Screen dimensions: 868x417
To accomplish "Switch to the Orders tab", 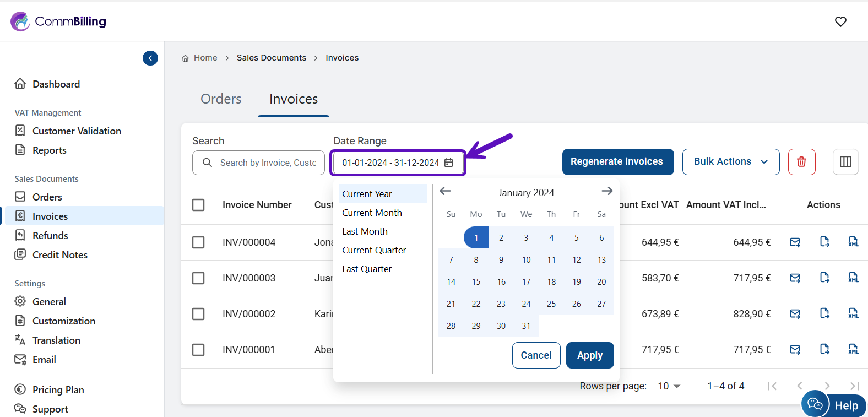I will click(x=221, y=99).
